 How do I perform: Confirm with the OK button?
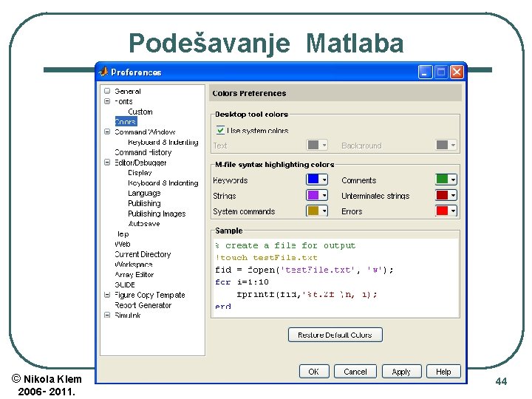(x=314, y=371)
